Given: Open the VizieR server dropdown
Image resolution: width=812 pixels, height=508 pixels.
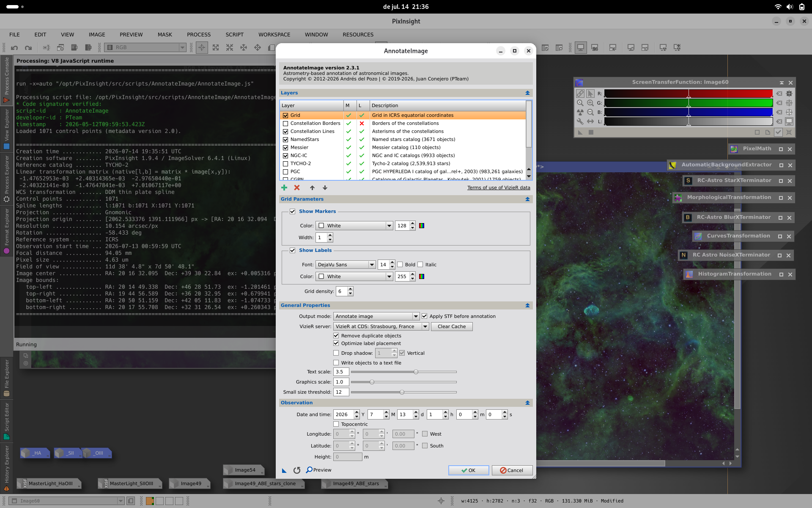Looking at the screenshot, I should (x=381, y=326).
